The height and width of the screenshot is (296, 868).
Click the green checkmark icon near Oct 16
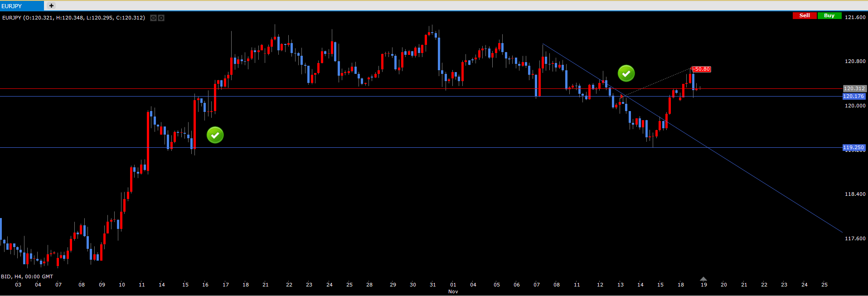pos(215,135)
